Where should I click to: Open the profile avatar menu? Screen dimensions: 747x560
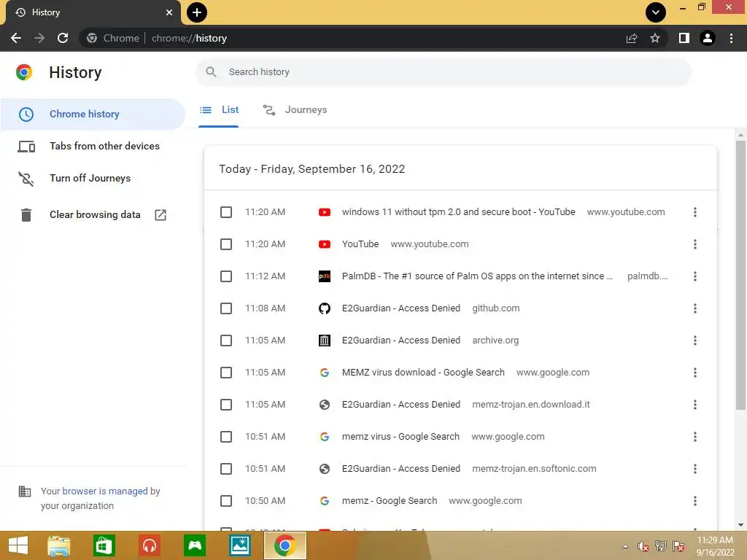click(708, 38)
